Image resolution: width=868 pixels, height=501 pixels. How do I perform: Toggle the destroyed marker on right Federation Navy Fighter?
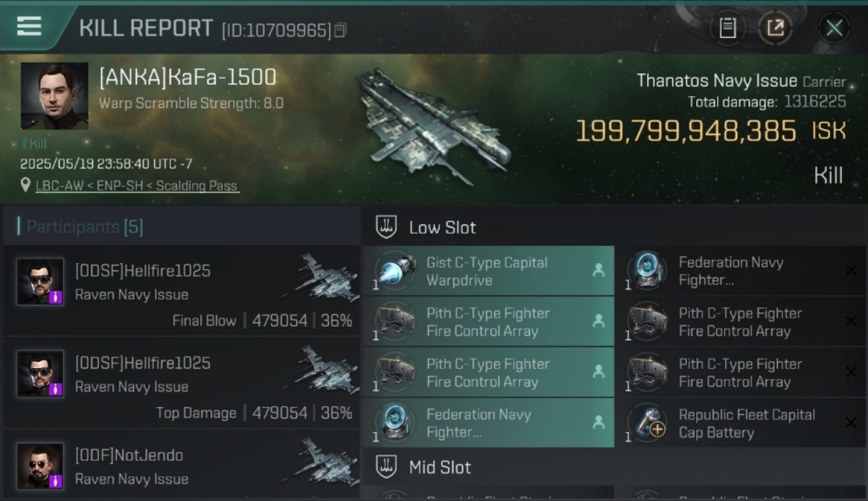(851, 271)
